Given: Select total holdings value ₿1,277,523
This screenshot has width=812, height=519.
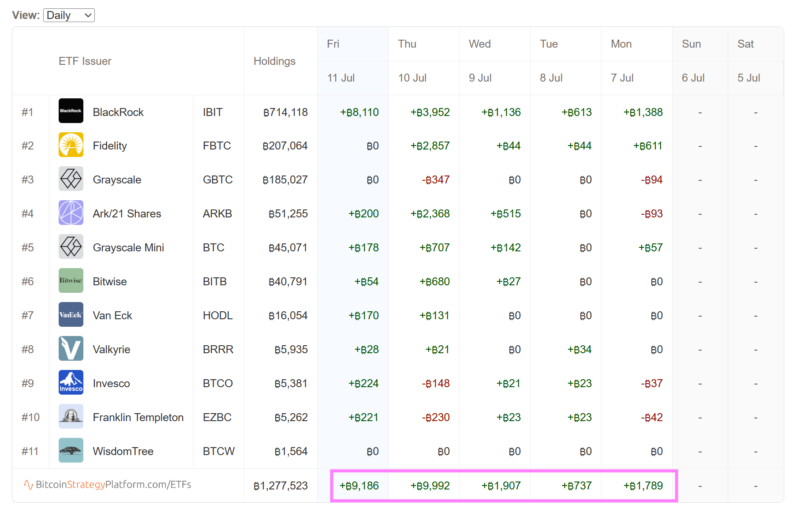Looking at the screenshot, I should click(281, 486).
